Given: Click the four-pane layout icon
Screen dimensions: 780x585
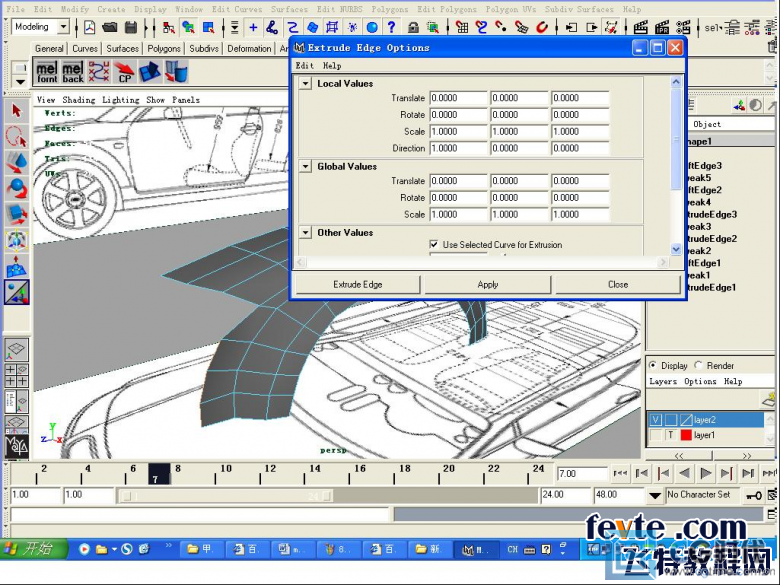Looking at the screenshot, I should point(16,376).
